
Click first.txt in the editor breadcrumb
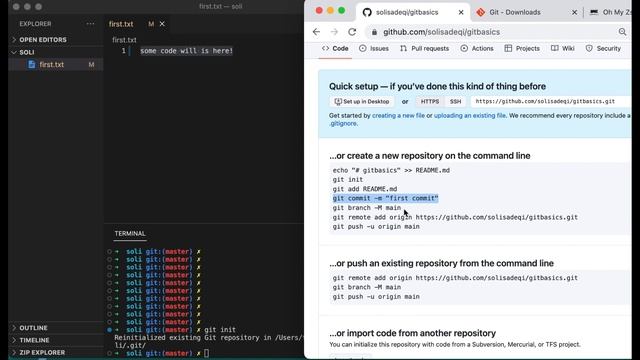click(x=124, y=40)
